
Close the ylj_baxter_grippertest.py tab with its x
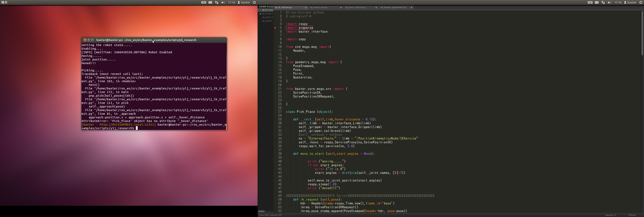(x=411, y=7)
